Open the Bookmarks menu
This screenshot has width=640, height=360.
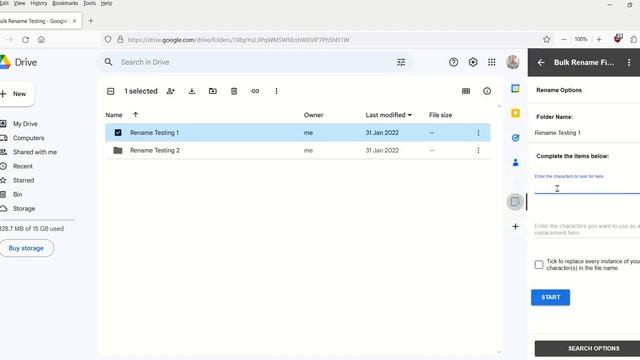coord(65,3)
